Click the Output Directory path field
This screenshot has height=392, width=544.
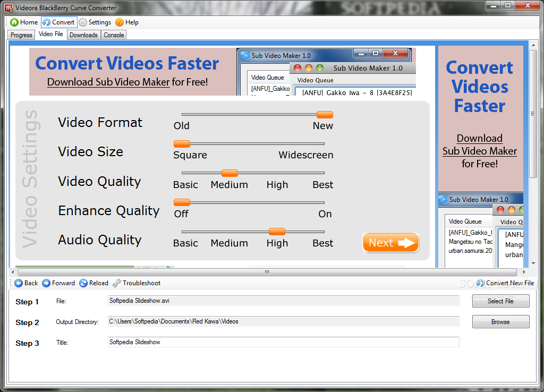click(284, 321)
